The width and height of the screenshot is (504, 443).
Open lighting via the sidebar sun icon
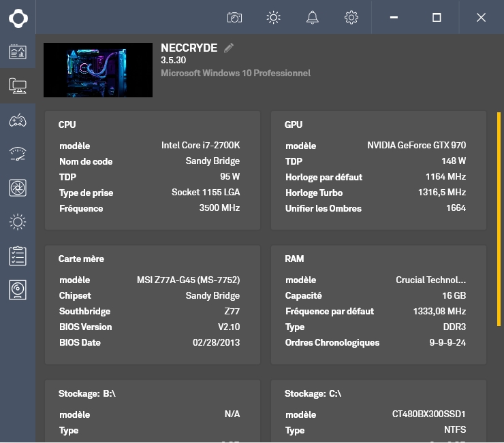(x=18, y=222)
